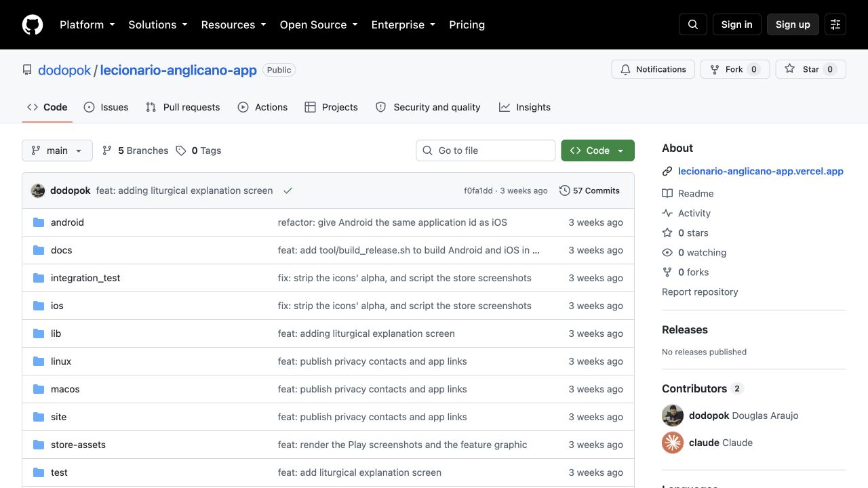Screen dimensions: 868x488
Task: Open the docs commit message about build_release.sh
Action: point(409,250)
